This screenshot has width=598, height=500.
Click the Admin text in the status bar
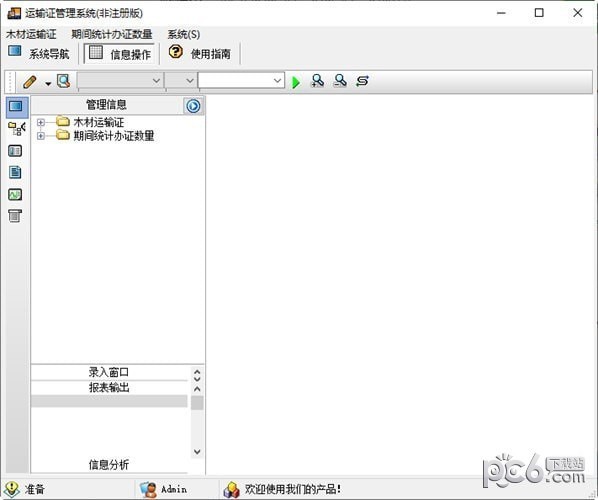(174, 489)
